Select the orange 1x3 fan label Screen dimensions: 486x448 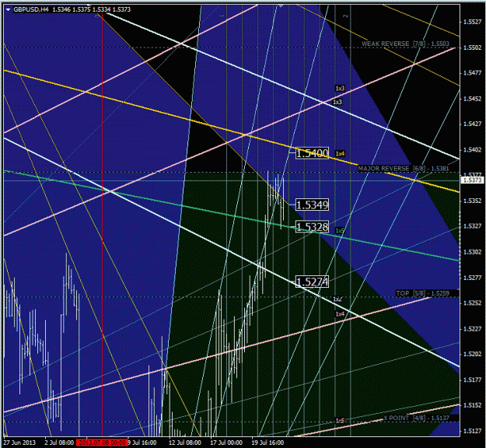pos(340,89)
